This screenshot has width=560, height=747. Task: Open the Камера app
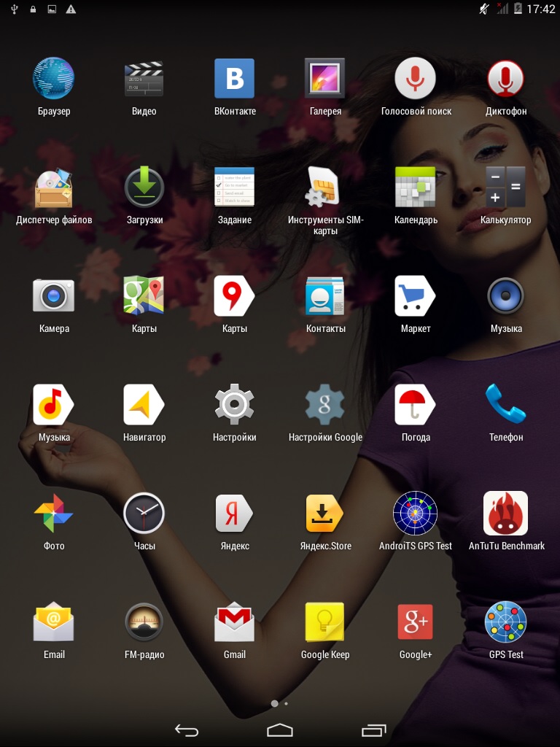coord(53,295)
